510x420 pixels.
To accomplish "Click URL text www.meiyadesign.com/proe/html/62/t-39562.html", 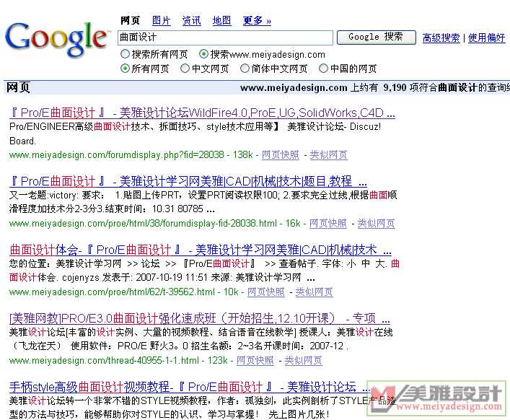I will tap(113, 292).
